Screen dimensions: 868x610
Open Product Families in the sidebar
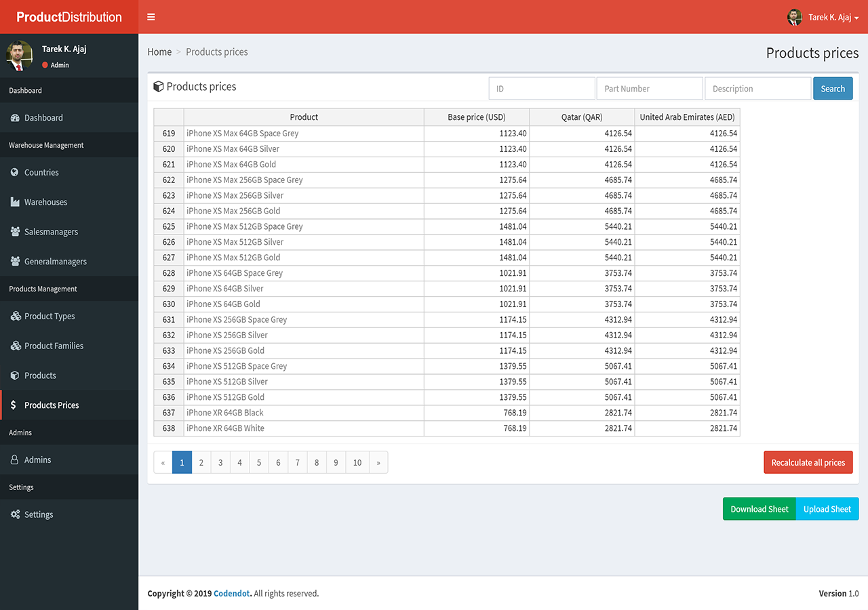coord(54,346)
